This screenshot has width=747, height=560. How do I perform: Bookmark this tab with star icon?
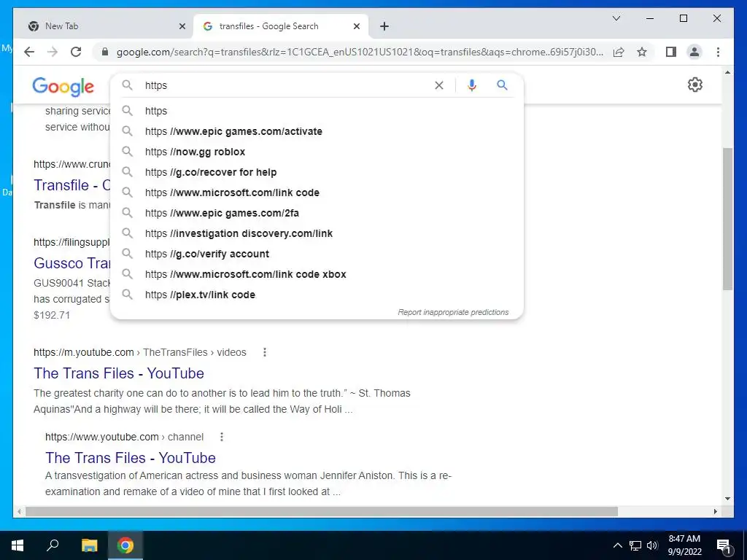(642, 52)
